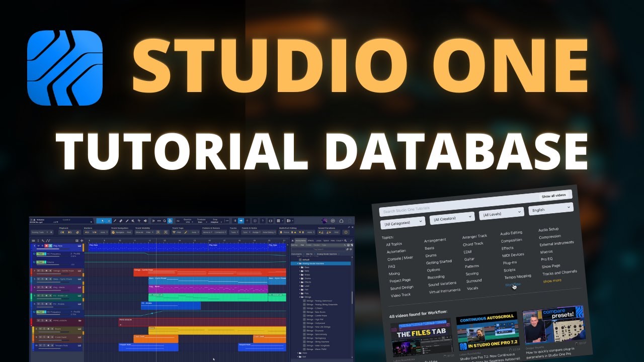Click the purple user avatar icon
The height and width of the screenshot is (362, 644).
tap(324, 221)
